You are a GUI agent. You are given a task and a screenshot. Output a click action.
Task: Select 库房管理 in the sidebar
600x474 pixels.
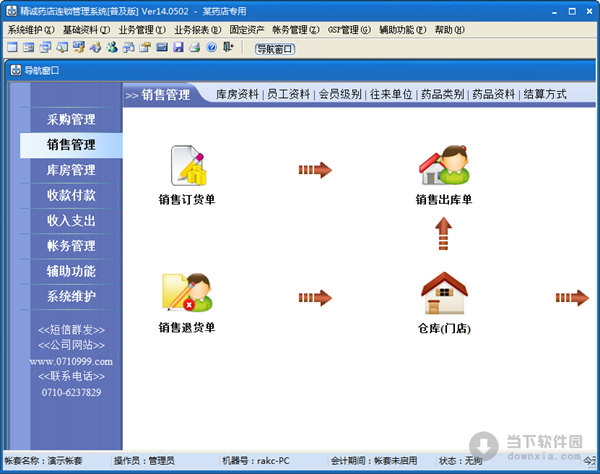click(x=71, y=170)
